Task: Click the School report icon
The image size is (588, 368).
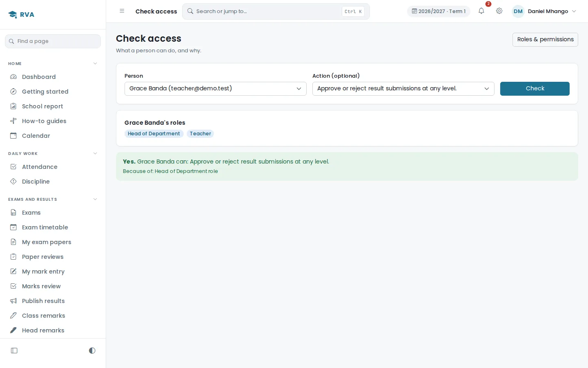Action: (x=13, y=106)
